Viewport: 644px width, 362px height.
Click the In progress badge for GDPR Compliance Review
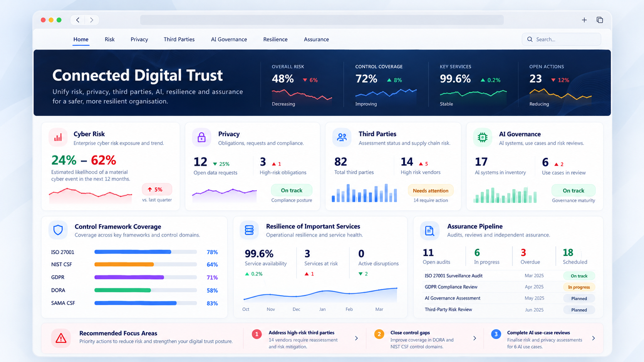[x=579, y=287]
